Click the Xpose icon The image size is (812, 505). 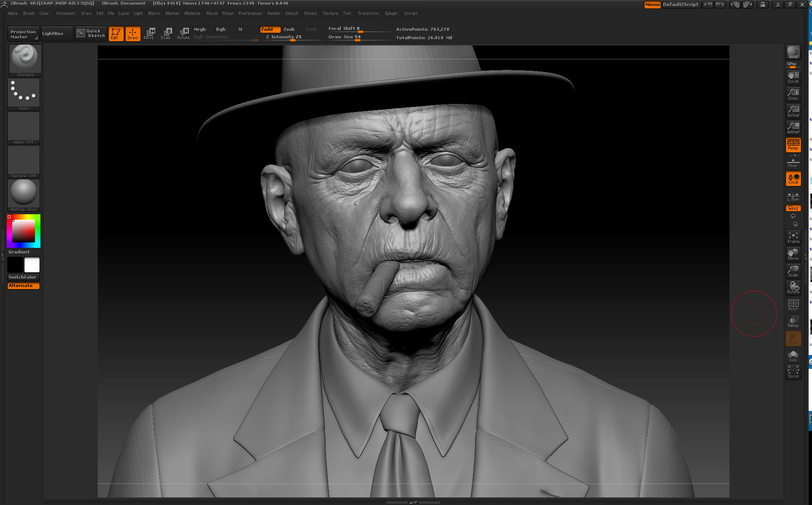(x=793, y=372)
